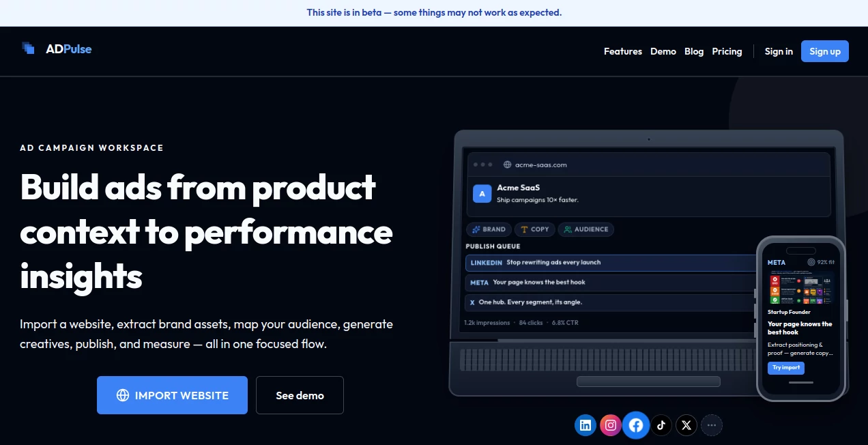Select the X 'One hub' queue row
The width and height of the screenshot is (868, 445).
click(x=612, y=302)
